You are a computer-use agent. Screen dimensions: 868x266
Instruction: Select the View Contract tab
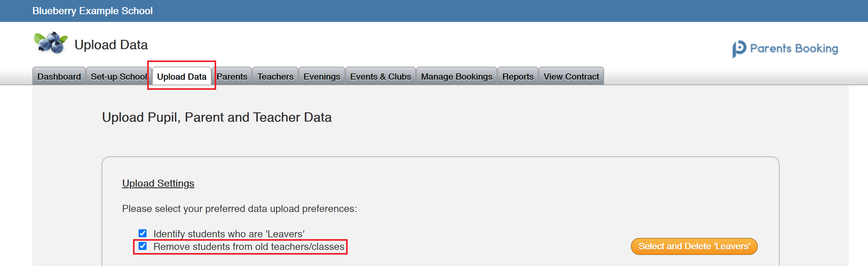[x=571, y=76]
